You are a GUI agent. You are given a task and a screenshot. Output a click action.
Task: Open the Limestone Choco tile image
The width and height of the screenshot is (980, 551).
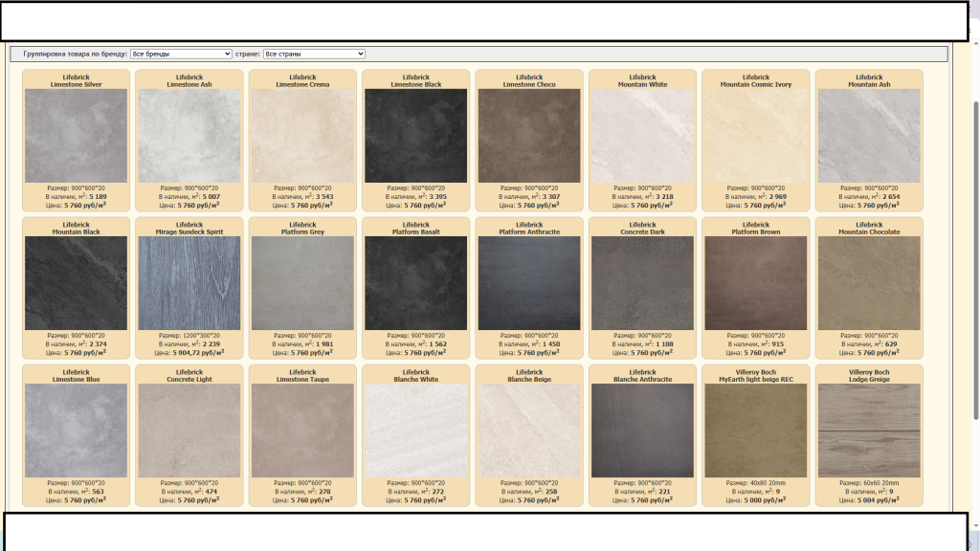(x=529, y=136)
